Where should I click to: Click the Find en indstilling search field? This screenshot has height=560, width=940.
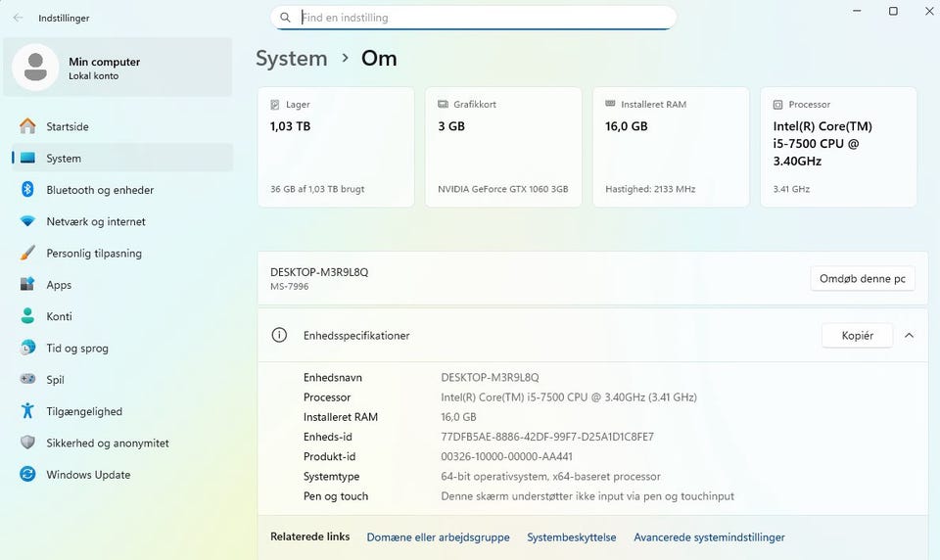(480, 18)
